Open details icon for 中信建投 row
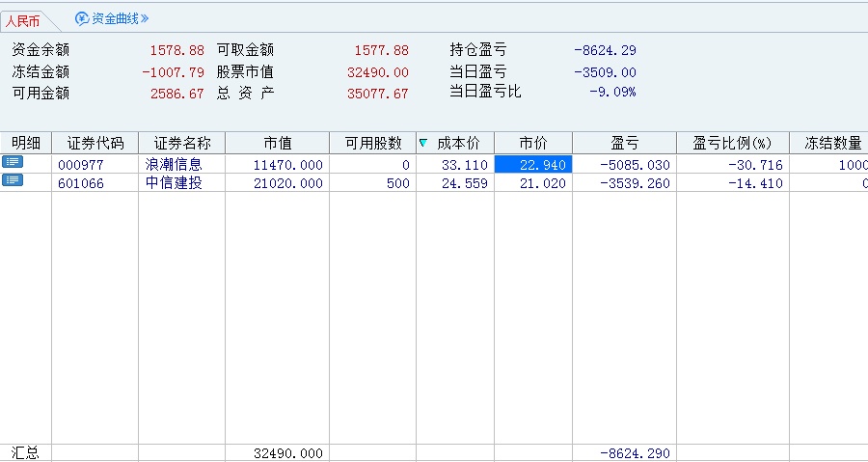This screenshot has width=868, height=462. point(13,179)
